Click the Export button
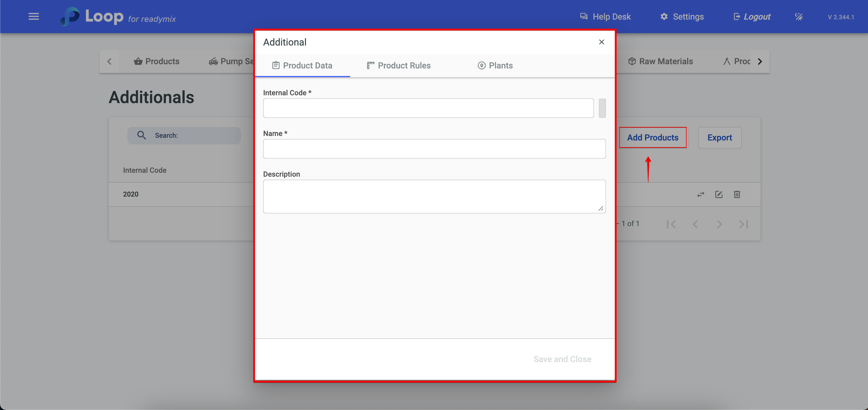868x410 pixels. [x=720, y=138]
